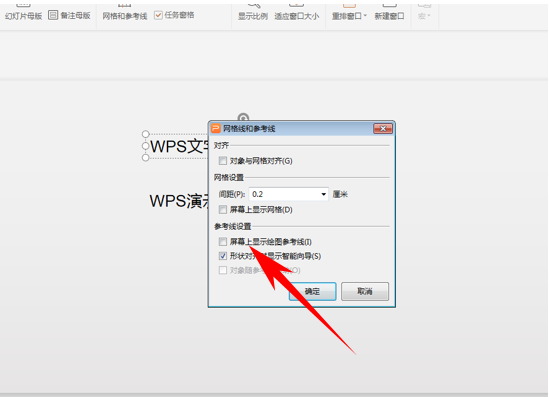This screenshot has width=549, height=397.
Task: Click the 备注母版 notes master icon
Action: tap(53, 15)
